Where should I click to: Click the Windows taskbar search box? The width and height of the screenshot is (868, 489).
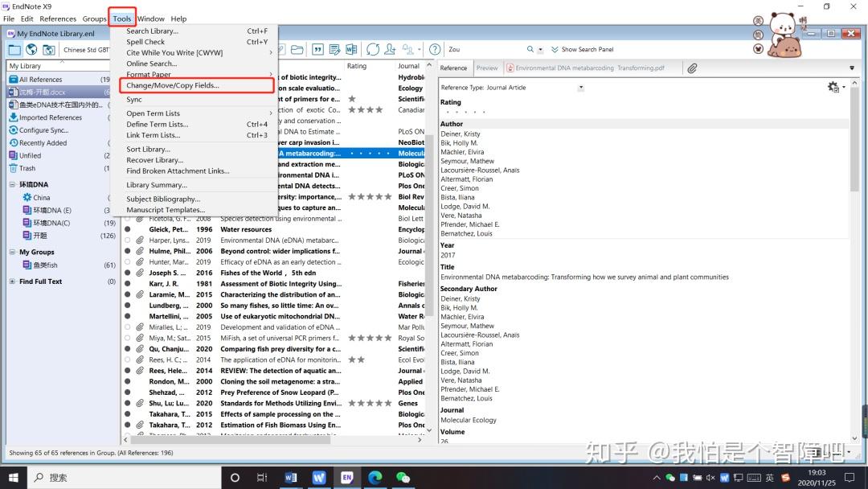(124, 478)
